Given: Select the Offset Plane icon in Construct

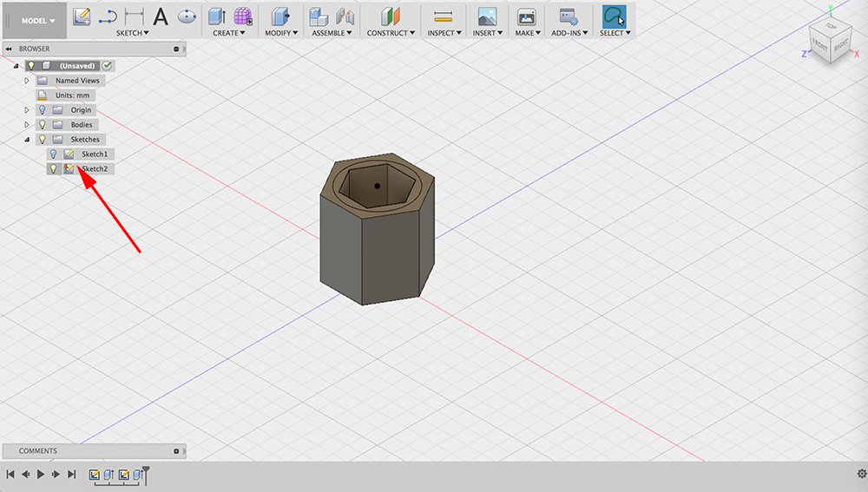Looking at the screenshot, I should [x=391, y=16].
